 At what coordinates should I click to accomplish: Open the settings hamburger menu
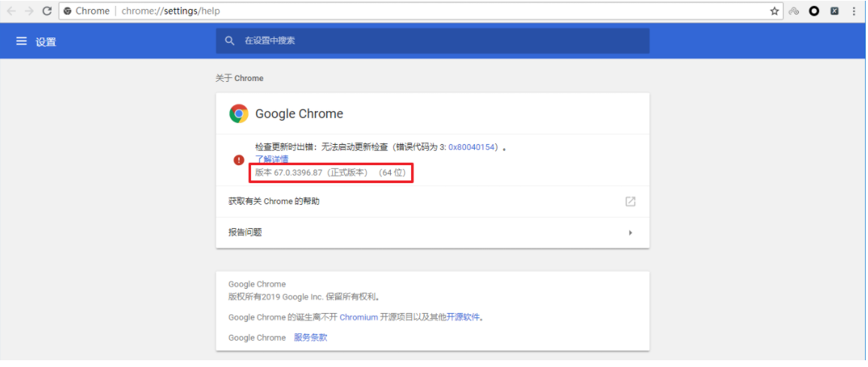(x=21, y=41)
